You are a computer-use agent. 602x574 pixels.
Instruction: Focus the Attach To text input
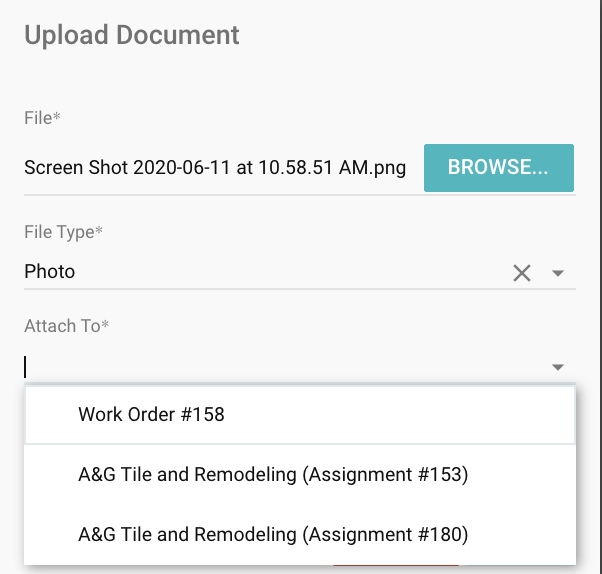(x=280, y=367)
